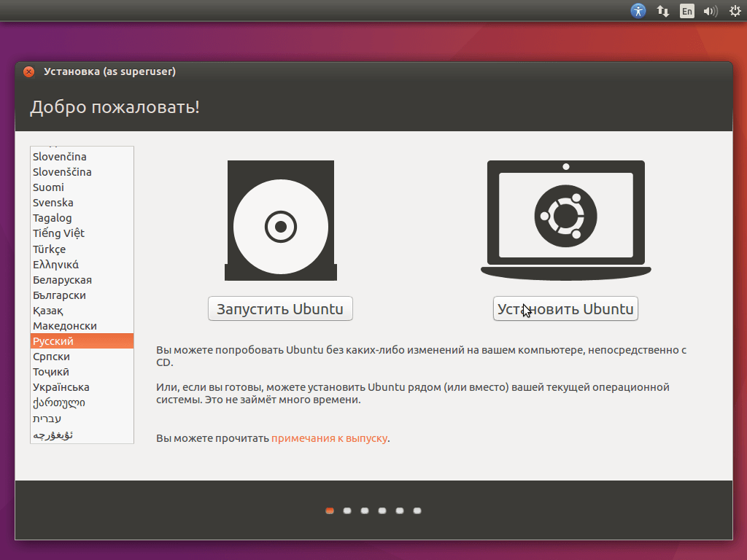Pick Türkçe in the language list
Image resolution: width=747 pixels, height=560 pixels.
coord(82,249)
